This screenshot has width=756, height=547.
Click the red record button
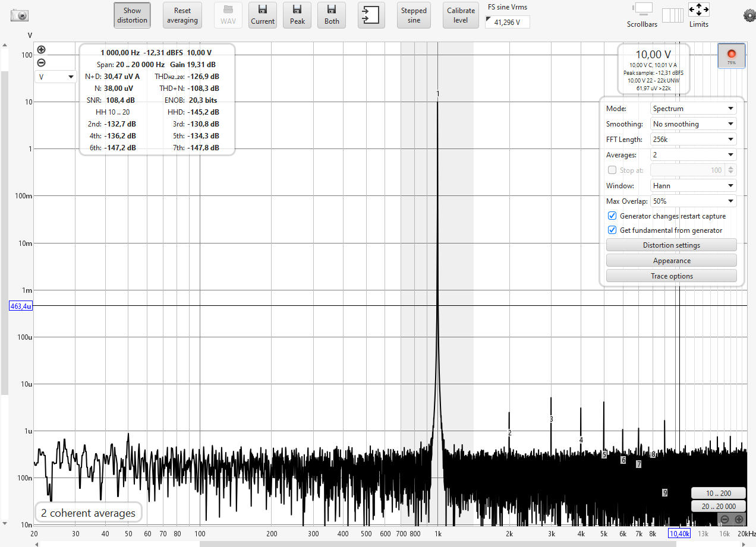coord(731,55)
